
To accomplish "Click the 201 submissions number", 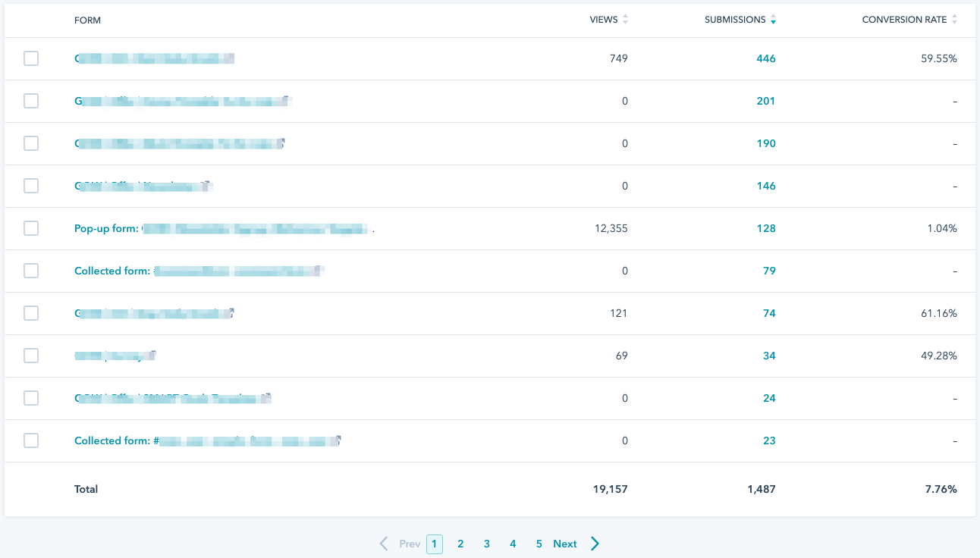I will 765,101.
